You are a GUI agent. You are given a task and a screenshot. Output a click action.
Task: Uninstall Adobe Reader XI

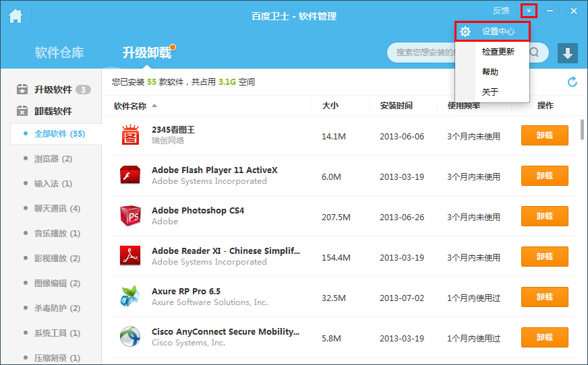click(544, 257)
